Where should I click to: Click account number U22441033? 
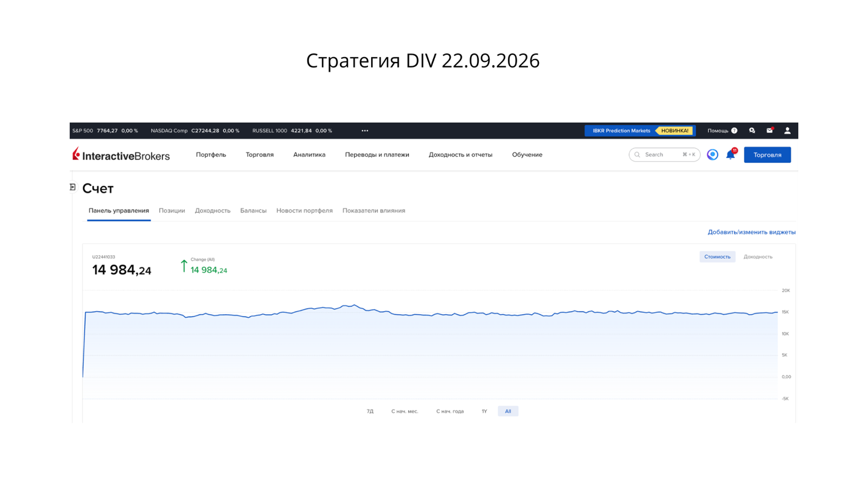(x=103, y=257)
